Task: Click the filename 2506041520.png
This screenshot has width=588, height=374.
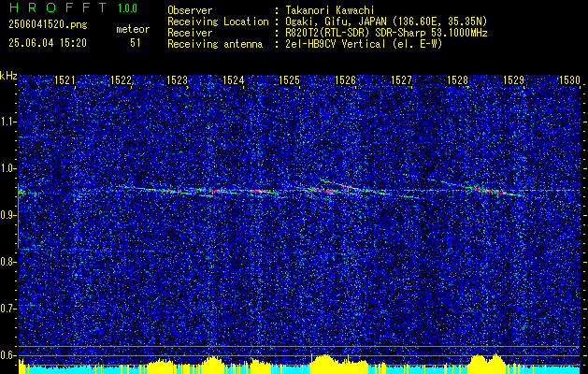Action: click(48, 25)
